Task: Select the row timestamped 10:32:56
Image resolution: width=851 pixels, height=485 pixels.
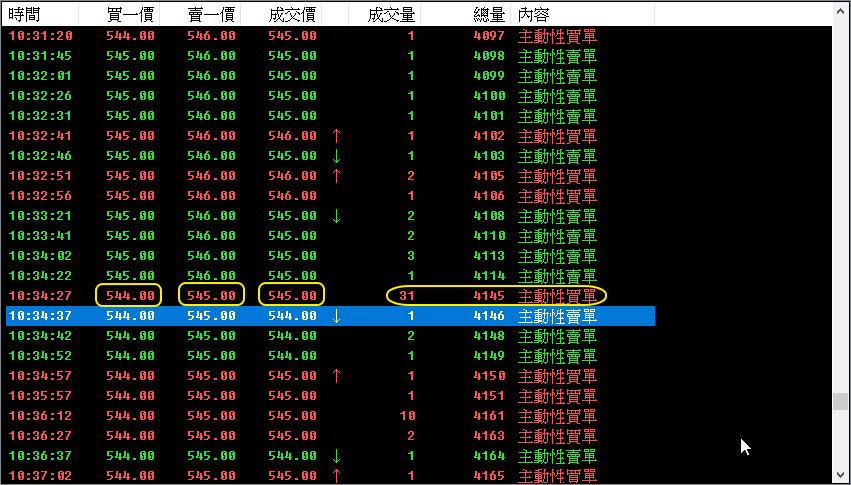Action: tap(330, 196)
